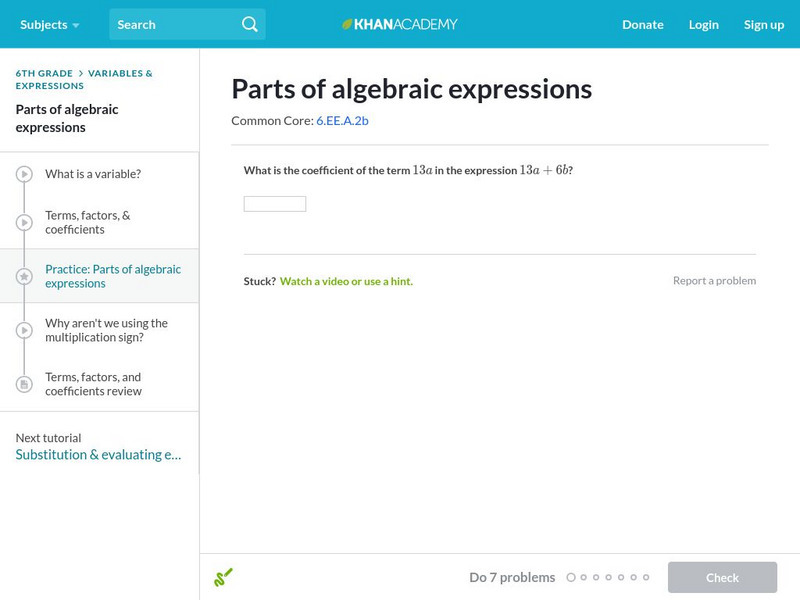Viewport: 800px width, 600px height.
Task: Click the star icon for Practice: Parts of algebraic expressions
Action: [24, 276]
